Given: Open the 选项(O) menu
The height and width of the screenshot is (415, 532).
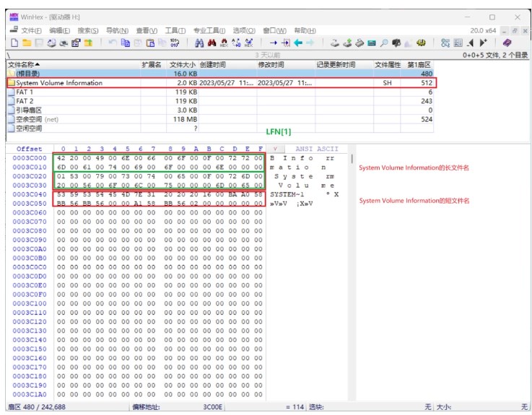Looking at the screenshot, I should (244, 30).
